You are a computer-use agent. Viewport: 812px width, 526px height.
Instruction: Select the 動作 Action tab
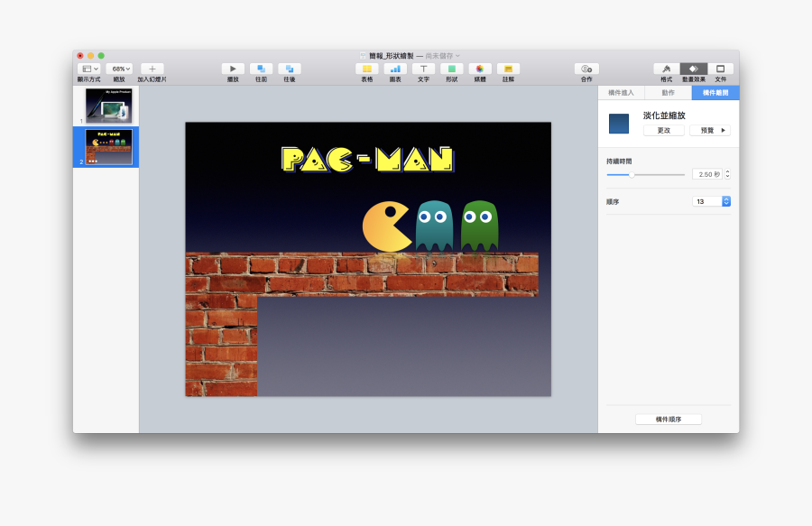click(666, 92)
